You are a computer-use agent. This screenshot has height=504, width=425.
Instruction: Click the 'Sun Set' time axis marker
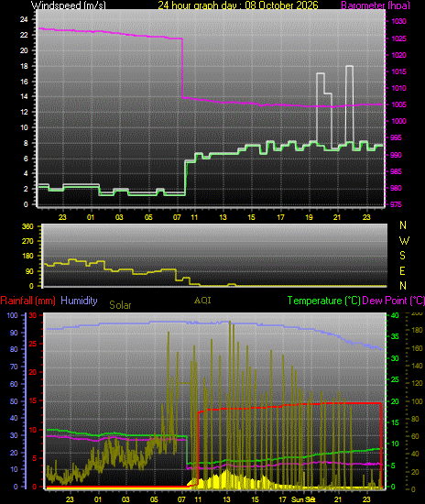click(x=303, y=499)
